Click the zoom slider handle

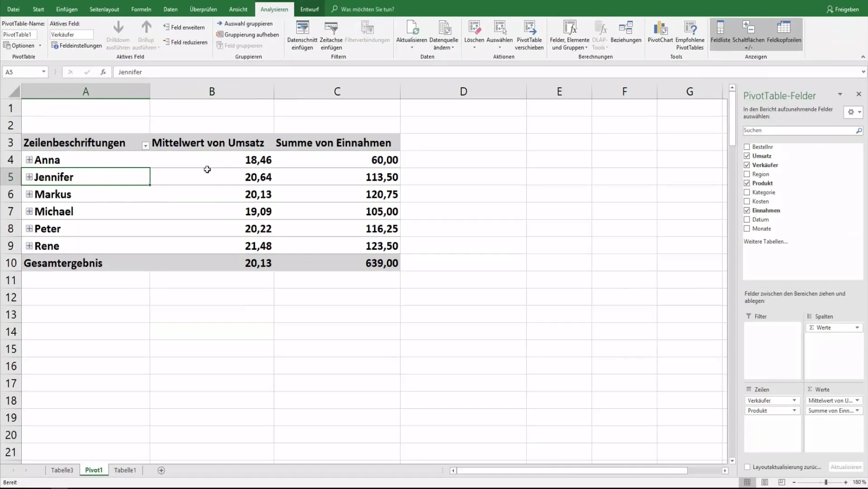click(826, 483)
